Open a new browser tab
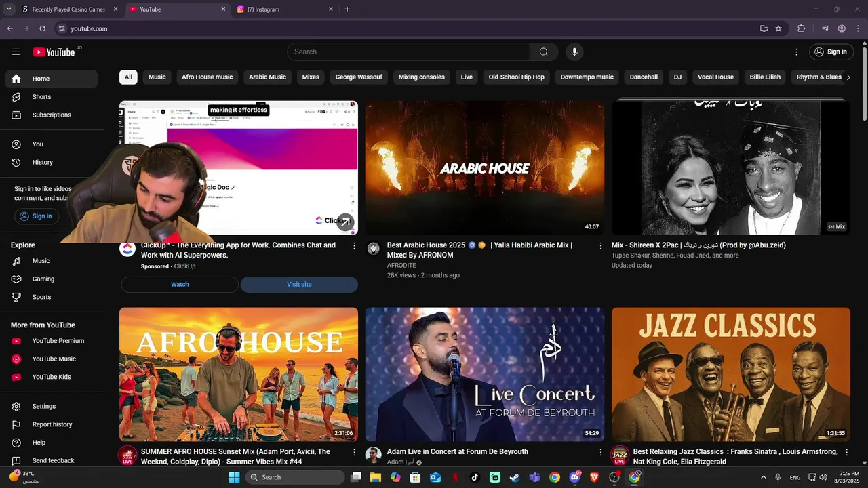 347,9
